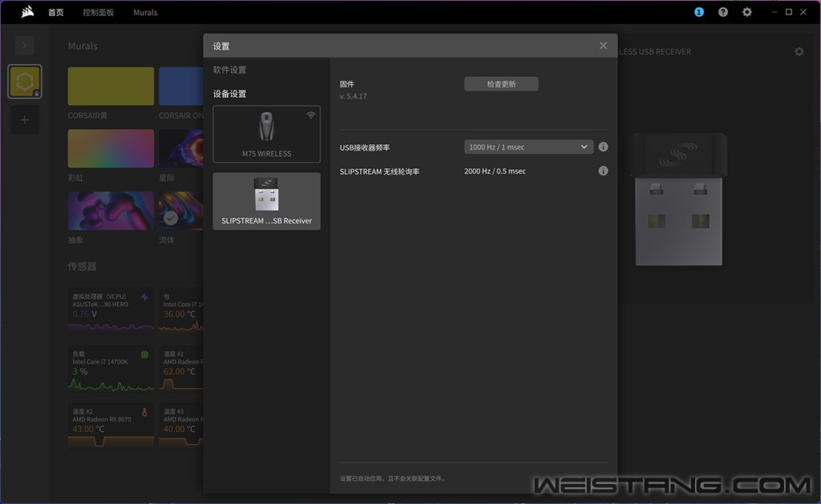Open the notifications bell showing 1
This screenshot has height=504, width=821.
[x=699, y=12]
